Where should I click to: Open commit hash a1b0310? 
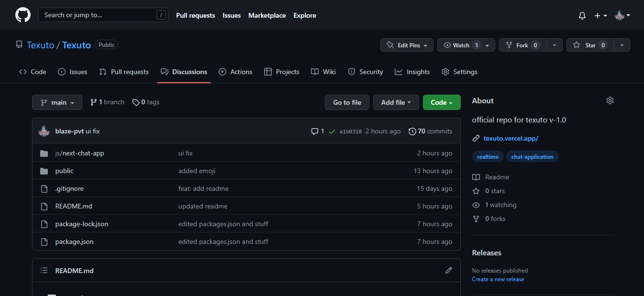(351, 132)
